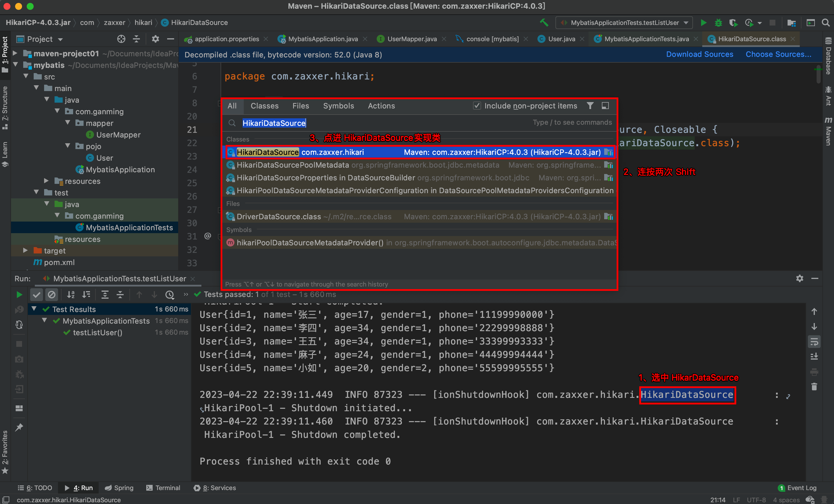The image size is (834, 504).
Task: Toggle auto-test rerun icon in Run sidebar
Action: [19, 325]
